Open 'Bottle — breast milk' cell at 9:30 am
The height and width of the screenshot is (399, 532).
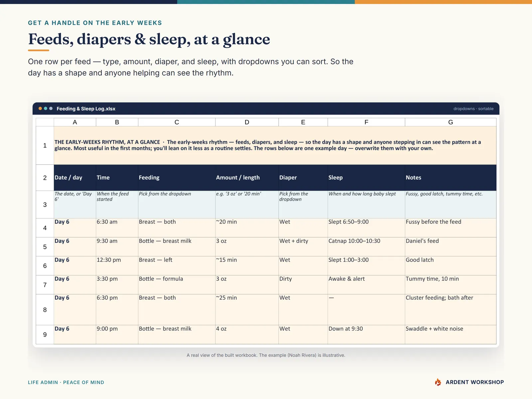[177, 247]
